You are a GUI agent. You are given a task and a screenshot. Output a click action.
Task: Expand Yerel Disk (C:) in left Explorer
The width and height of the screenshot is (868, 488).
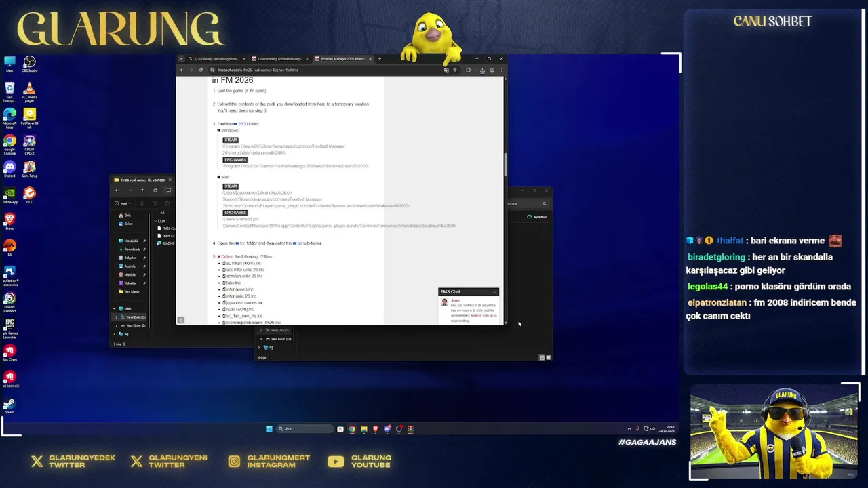point(117,317)
